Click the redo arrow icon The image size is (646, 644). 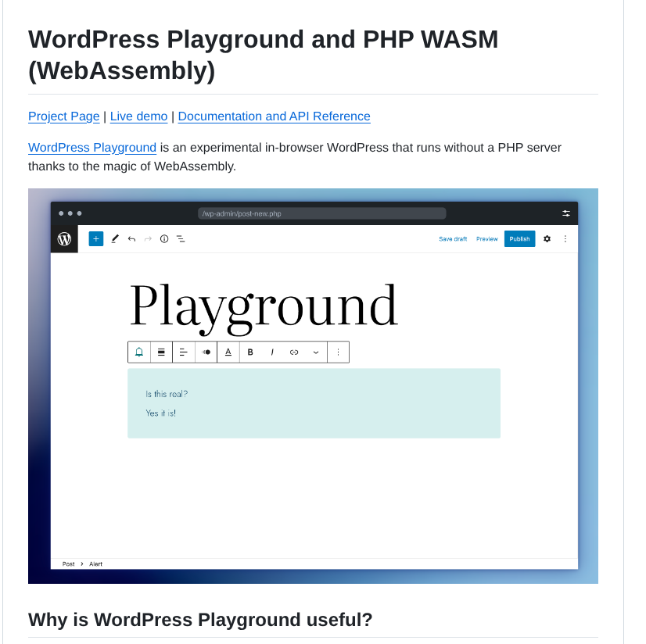click(x=148, y=239)
